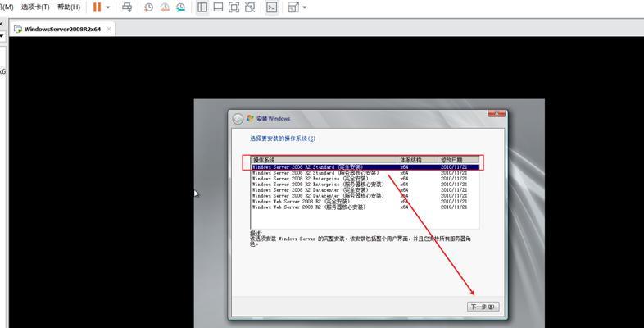Select Windows Server 2008 R2 Enterprise (完全安装)

click(365, 179)
